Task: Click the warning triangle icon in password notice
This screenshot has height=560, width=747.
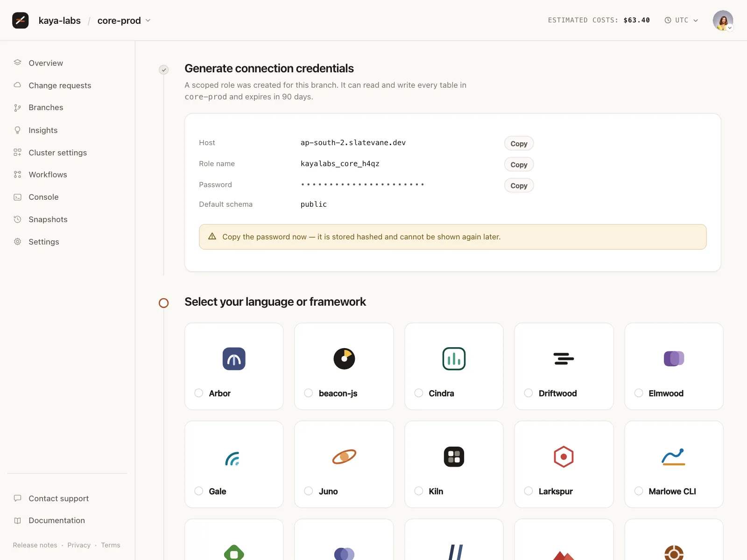Action: 212,236
